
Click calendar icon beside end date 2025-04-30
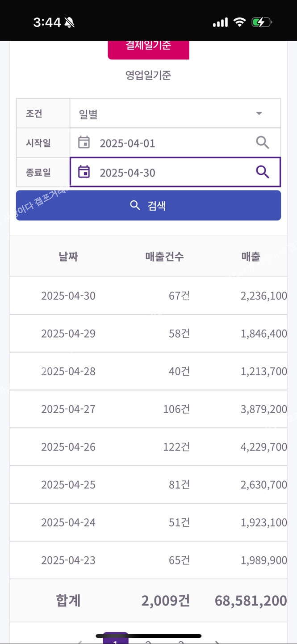coord(84,172)
